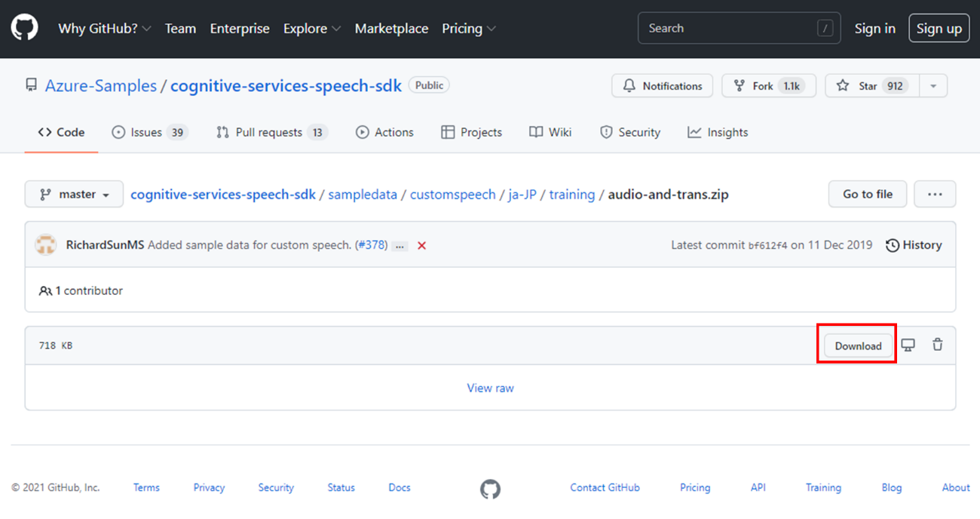Navigate to training folder in breadcrumb
Screen dimensions: 980x519
point(572,195)
